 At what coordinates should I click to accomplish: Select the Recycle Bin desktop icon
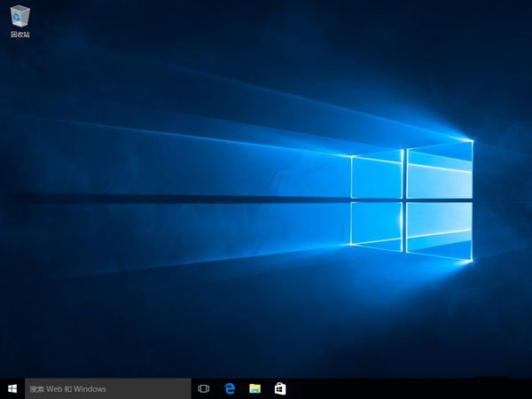20,20
